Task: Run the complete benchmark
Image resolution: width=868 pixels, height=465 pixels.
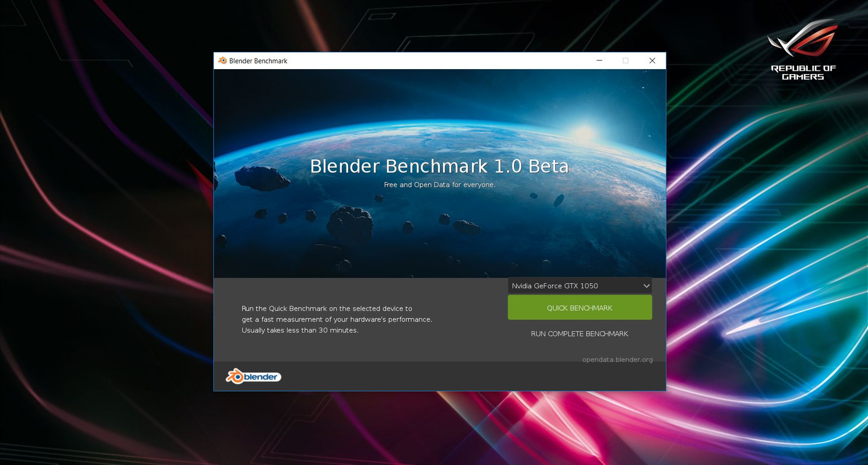Action: [579, 334]
